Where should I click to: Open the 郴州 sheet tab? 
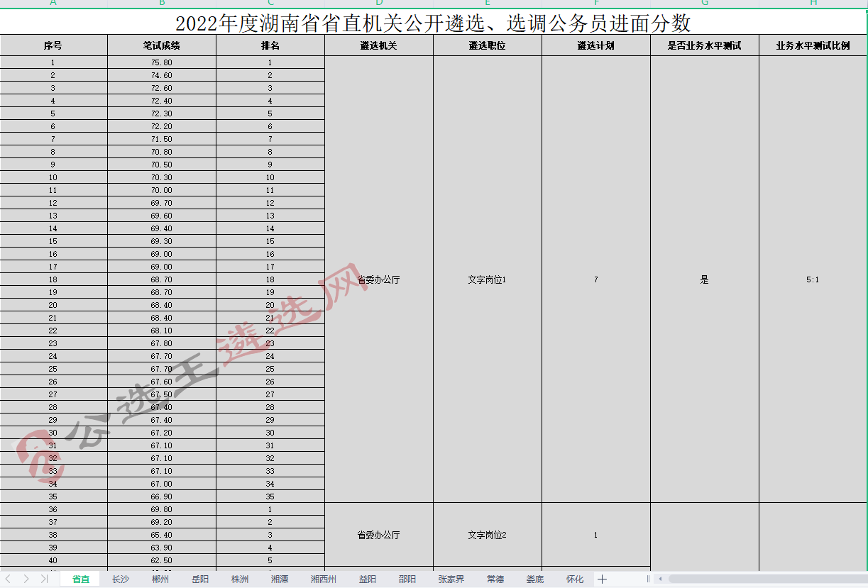click(160, 579)
